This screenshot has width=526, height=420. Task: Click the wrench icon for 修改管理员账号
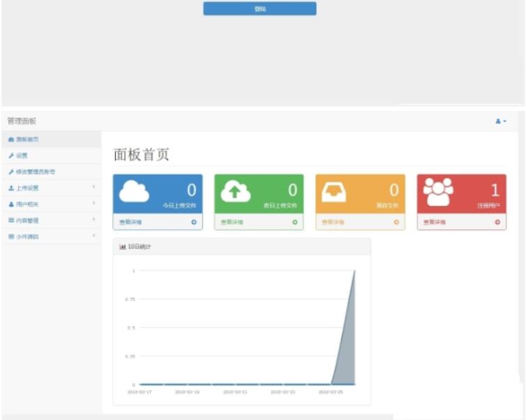11,172
